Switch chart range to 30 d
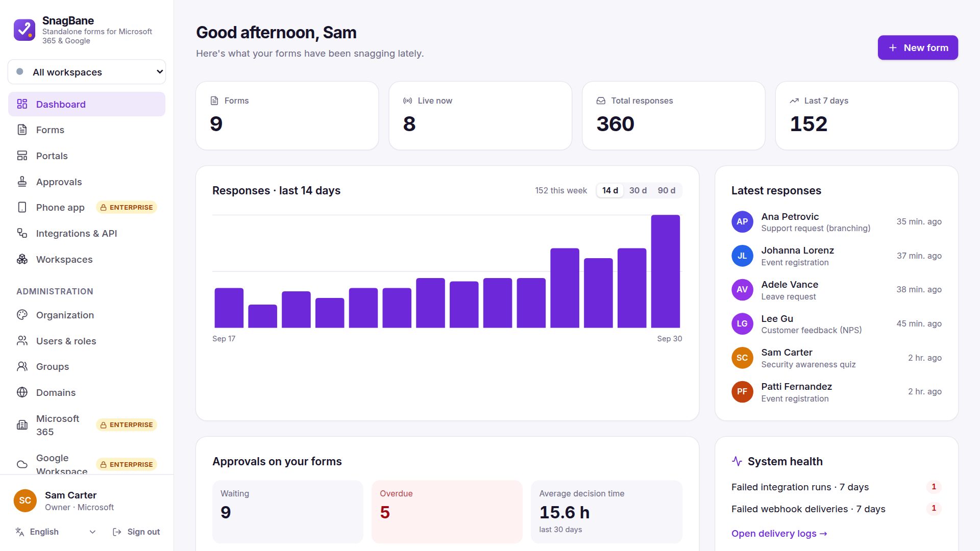980x551 pixels. [638, 190]
